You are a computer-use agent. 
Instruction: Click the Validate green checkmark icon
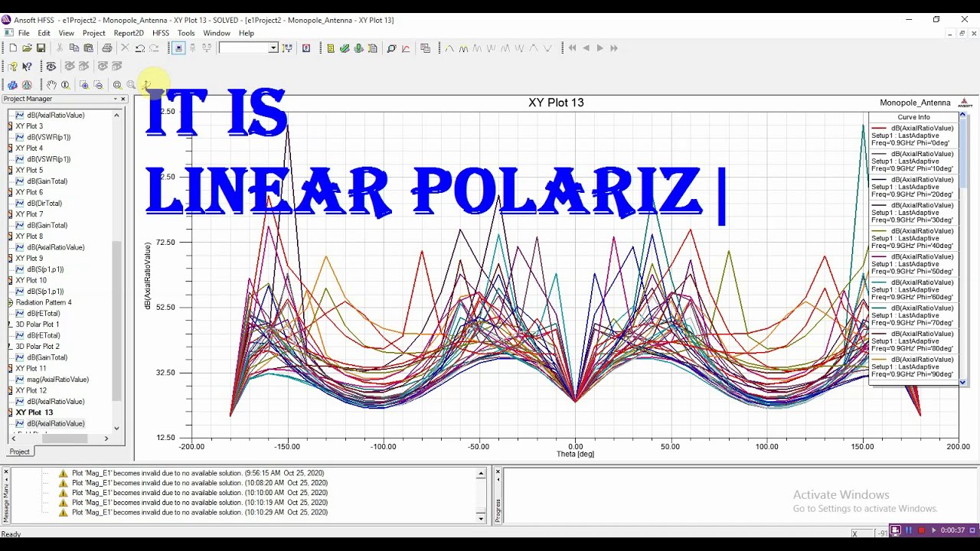(345, 48)
